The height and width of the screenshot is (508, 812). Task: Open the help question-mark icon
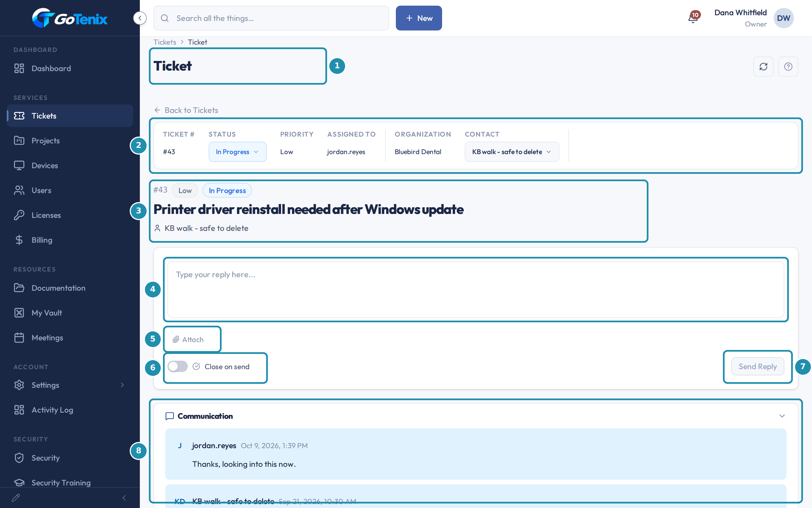[x=788, y=67]
